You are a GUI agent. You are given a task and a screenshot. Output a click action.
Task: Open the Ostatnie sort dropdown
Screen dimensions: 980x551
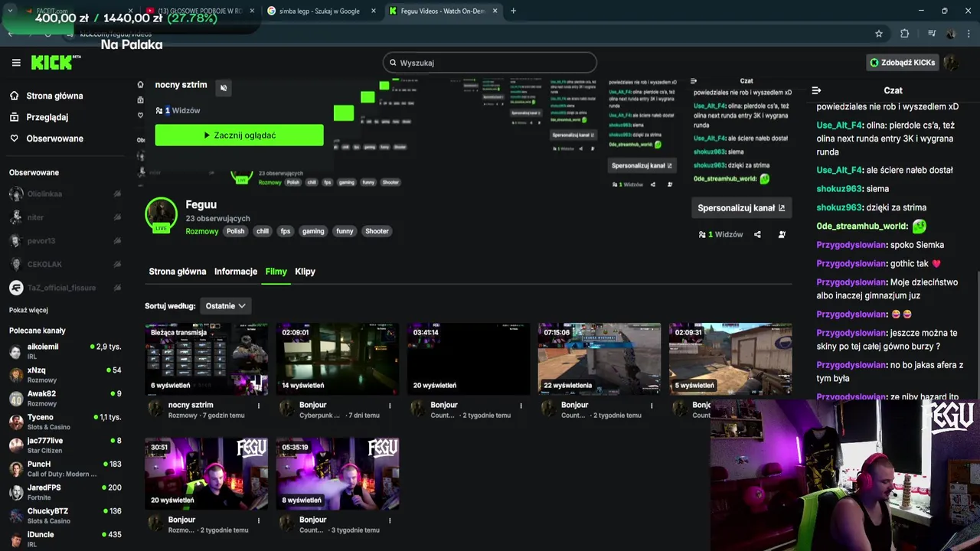coord(225,306)
